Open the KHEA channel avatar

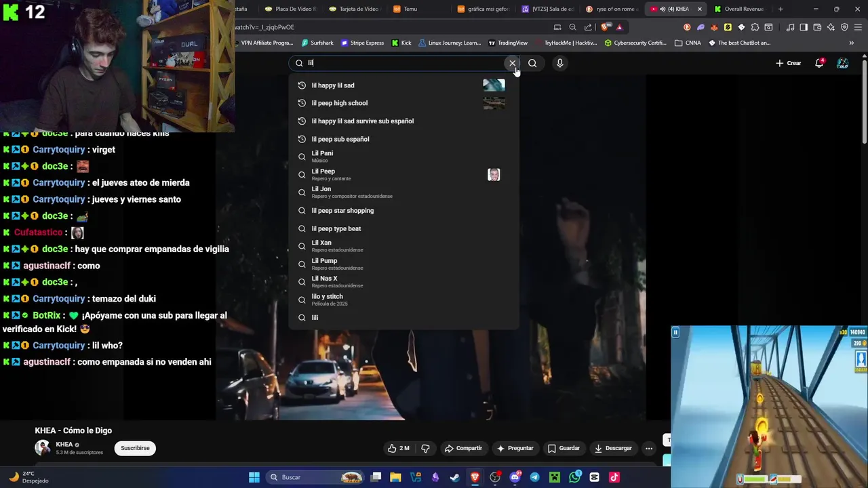pos(43,447)
